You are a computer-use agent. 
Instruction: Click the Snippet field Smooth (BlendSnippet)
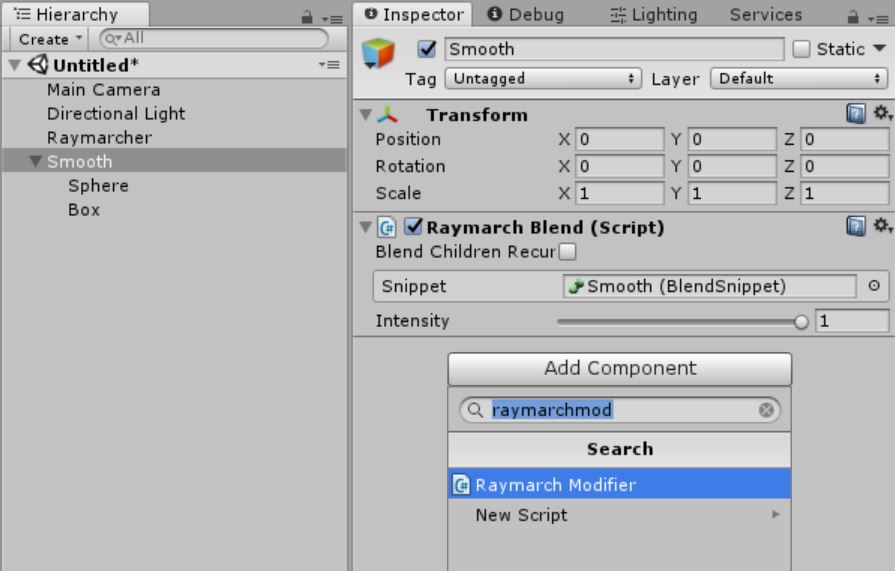coord(709,286)
